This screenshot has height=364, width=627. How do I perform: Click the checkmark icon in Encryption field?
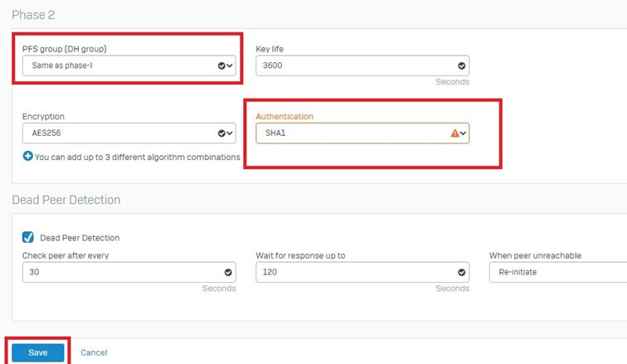tap(221, 133)
